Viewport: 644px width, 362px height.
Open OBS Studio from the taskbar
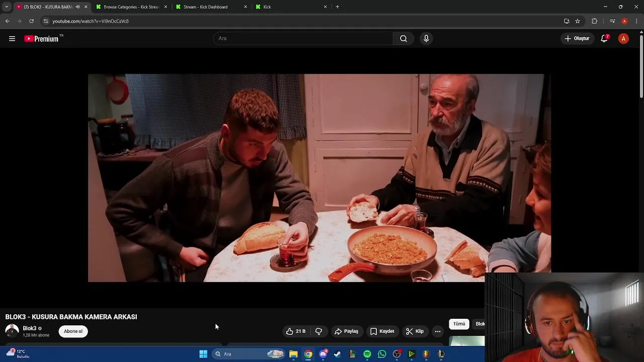(x=396, y=354)
